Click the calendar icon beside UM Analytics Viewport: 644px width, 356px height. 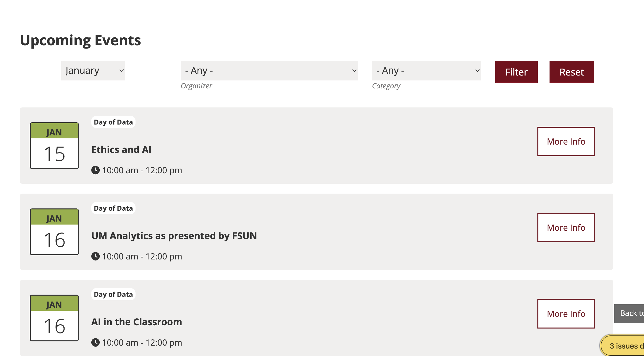tap(54, 232)
